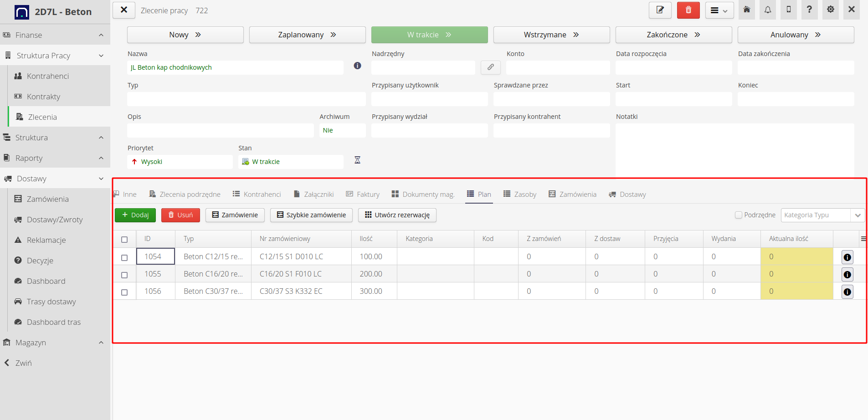Tick checkbox for row 1055
This screenshot has height=420, width=868.
124,275
